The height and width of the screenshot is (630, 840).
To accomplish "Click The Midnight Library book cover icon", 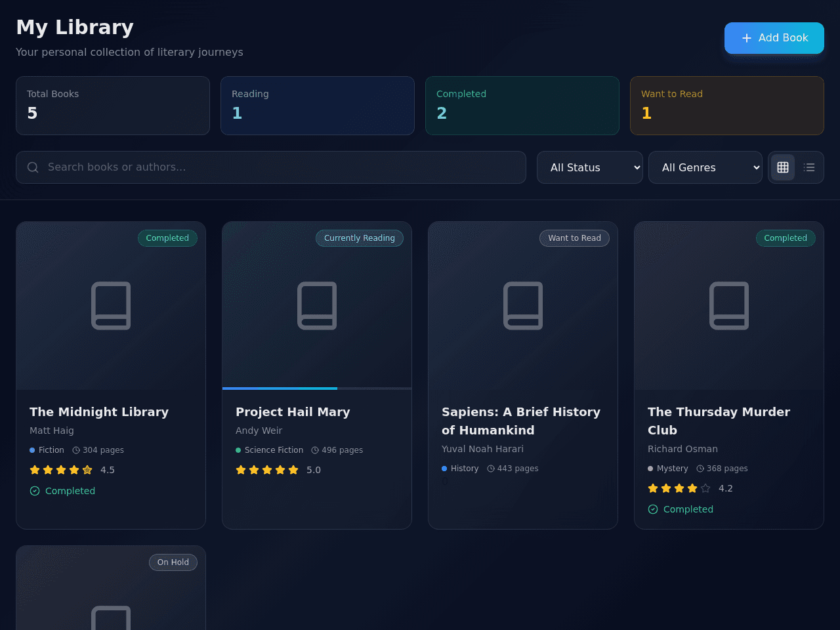I will (111, 306).
